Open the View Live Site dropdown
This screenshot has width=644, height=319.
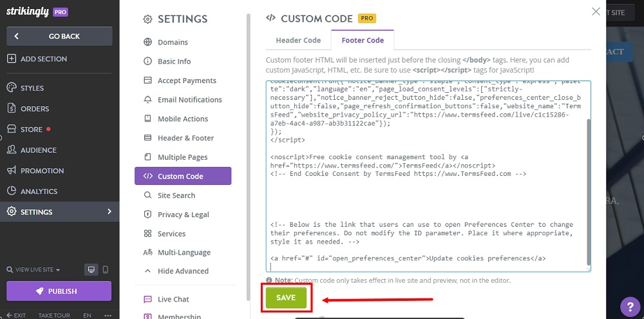tap(33, 269)
